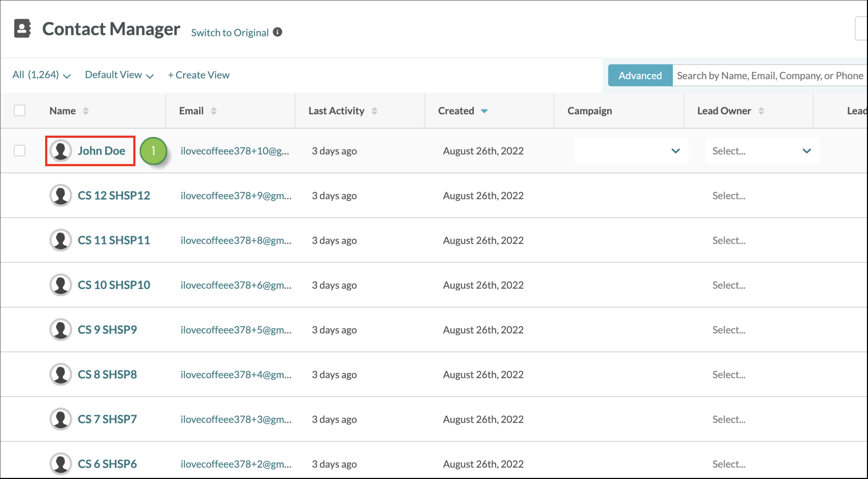Click the CS 8 SHSP8 avatar icon
This screenshot has width=868, height=479.
pyautogui.click(x=61, y=375)
